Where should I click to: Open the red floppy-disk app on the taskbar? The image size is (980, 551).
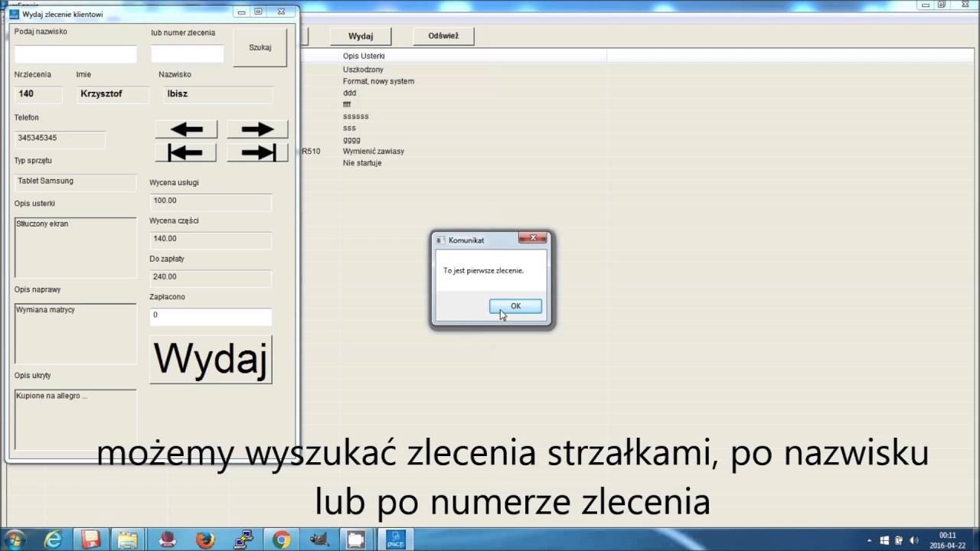[90, 540]
